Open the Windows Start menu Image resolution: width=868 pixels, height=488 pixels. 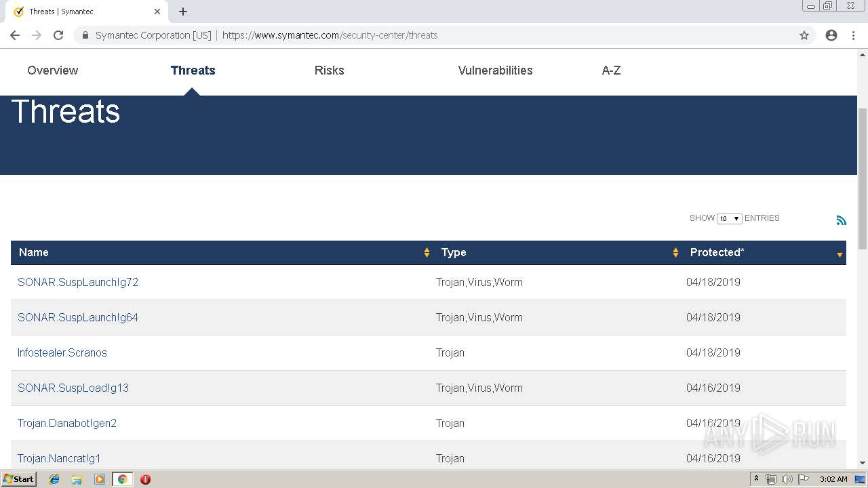click(19, 479)
